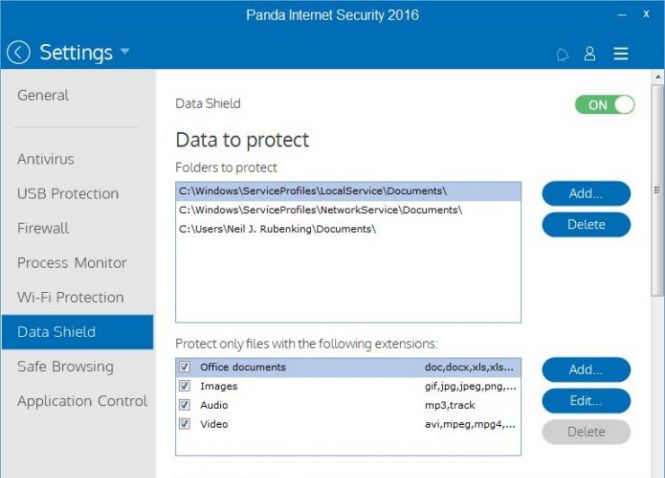Viewport: 665px width, 478px height.
Task: Select the Audio row with mp3,track
Action: point(348,405)
